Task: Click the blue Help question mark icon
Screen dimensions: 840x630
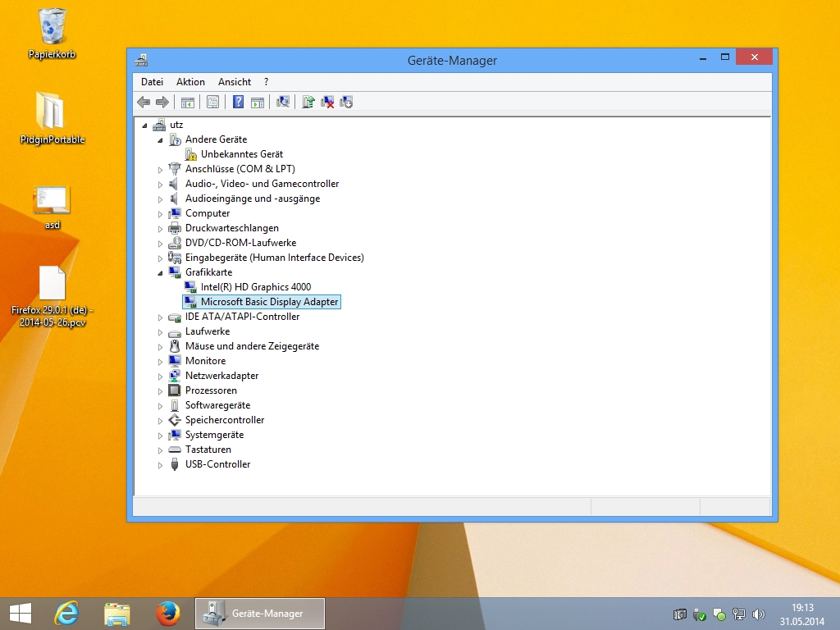Action: pos(239,102)
